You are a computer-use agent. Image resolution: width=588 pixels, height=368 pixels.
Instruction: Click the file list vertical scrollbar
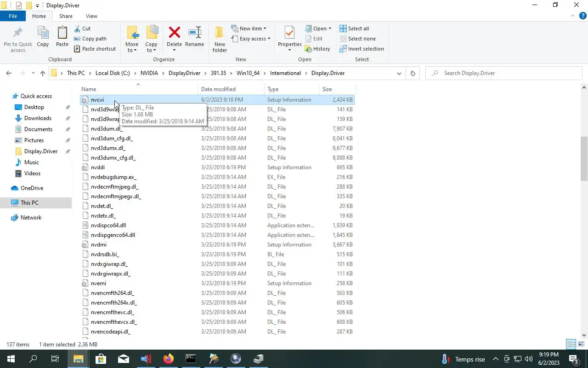584,159
